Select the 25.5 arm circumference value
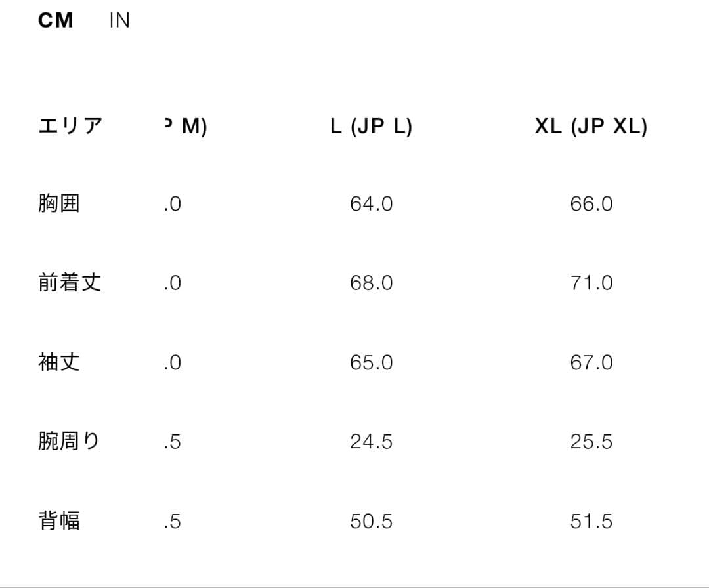Screen dimensions: 709x588 (x=591, y=441)
